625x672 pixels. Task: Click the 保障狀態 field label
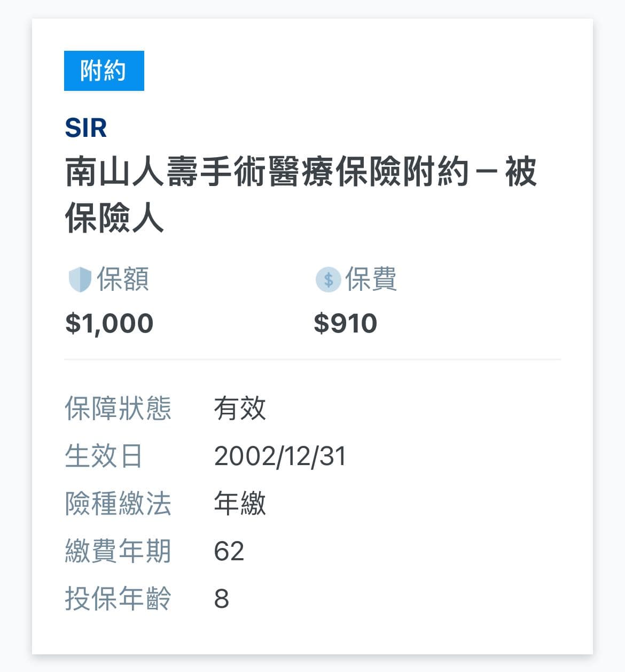[x=118, y=408]
